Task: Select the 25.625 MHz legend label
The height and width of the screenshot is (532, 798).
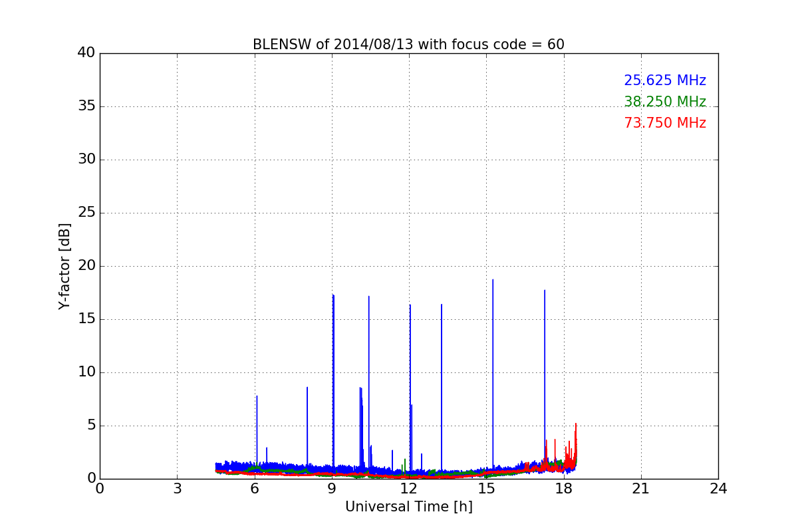Action: [x=665, y=80]
